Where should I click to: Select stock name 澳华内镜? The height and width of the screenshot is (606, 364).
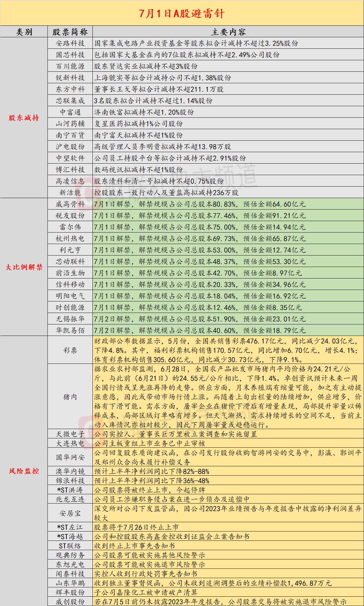(70, 472)
